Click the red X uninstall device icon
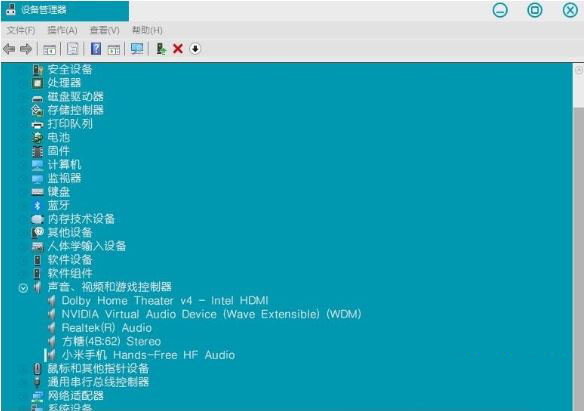Viewport: 584px width, 411px height. (178, 49)
